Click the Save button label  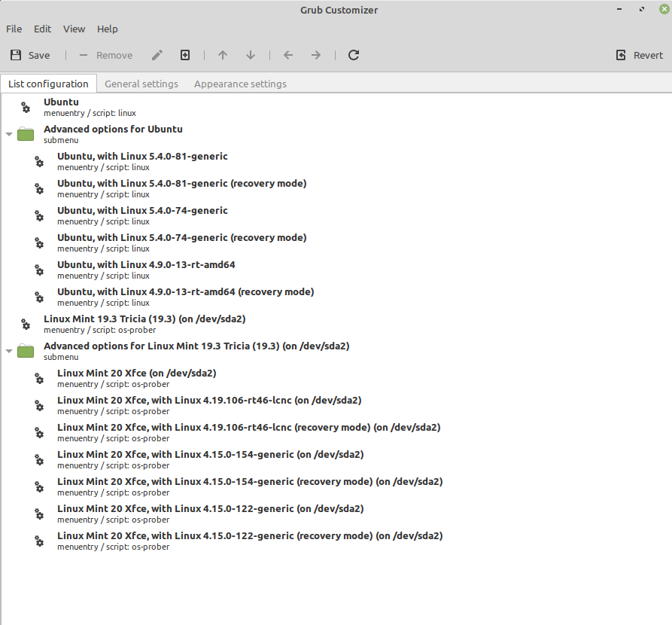(x=39, y=55)
